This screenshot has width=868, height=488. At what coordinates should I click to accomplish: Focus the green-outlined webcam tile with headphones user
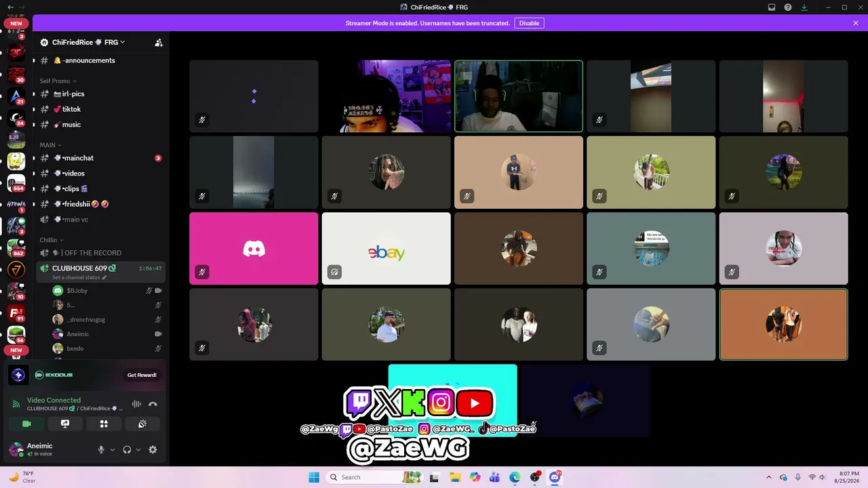tap(519, 96)
